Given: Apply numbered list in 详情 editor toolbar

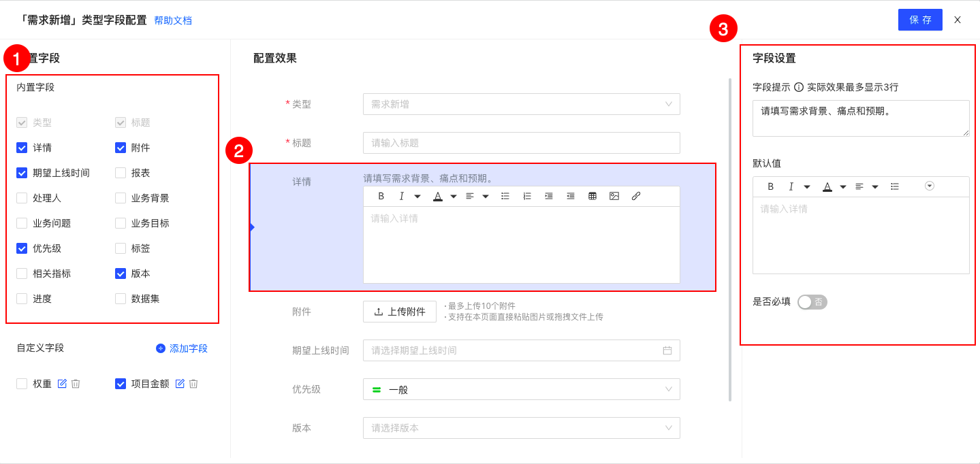Looking at the screenshot, I should click(x=527, y=196).
